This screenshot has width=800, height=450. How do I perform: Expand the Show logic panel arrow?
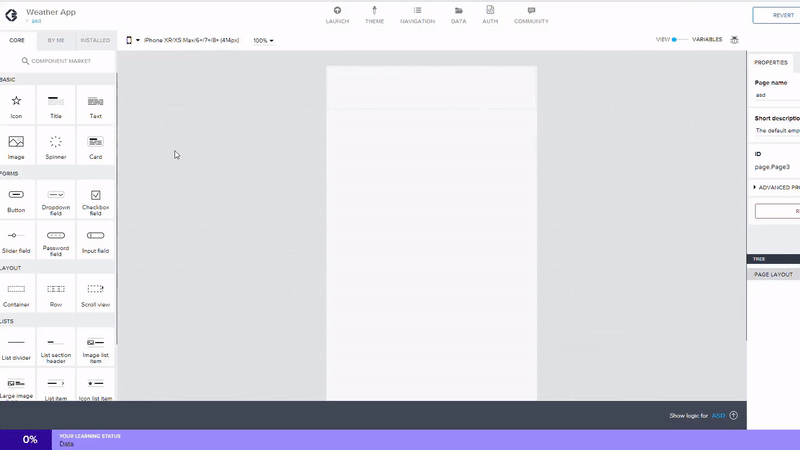(x=733, y=415)
